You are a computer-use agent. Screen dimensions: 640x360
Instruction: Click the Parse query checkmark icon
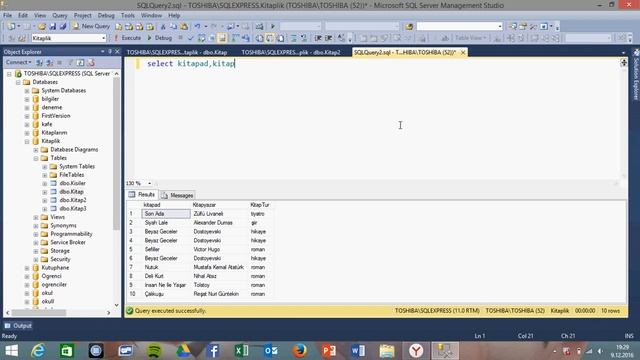pyautogui.click(x=190, y=38)
